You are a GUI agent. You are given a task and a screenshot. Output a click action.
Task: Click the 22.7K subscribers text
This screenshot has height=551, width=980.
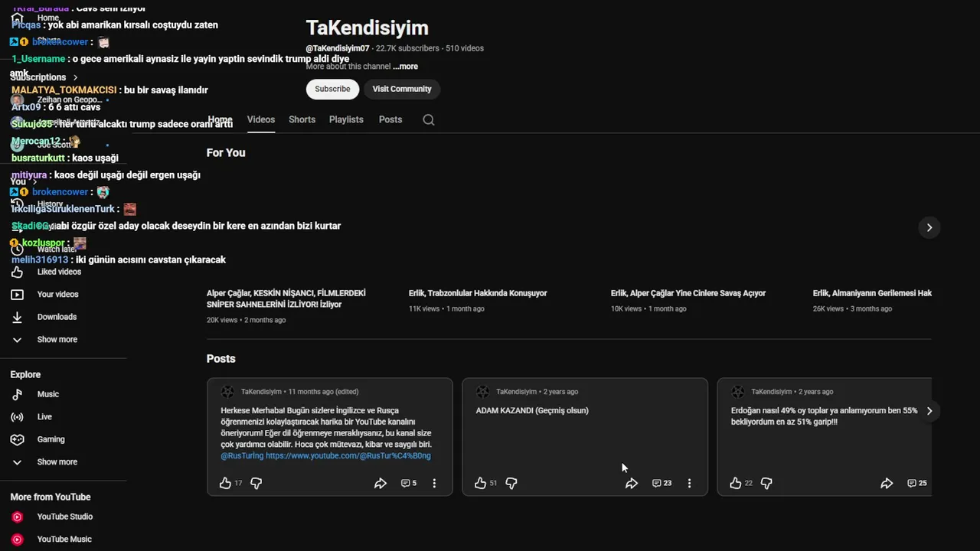[x=407, y=48]
